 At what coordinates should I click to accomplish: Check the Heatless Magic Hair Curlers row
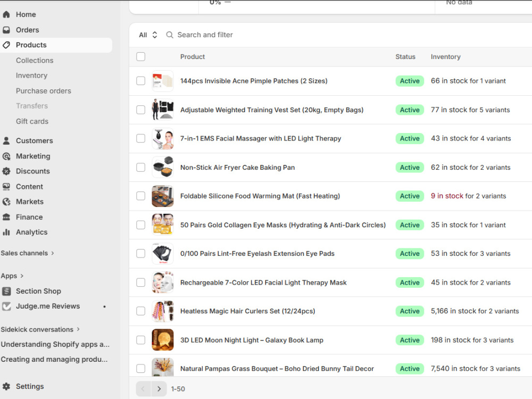[141, 311]
